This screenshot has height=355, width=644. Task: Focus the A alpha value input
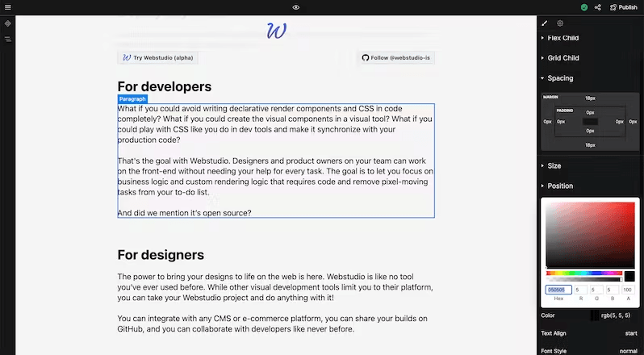pyautogui.click(x=628, y=290)
